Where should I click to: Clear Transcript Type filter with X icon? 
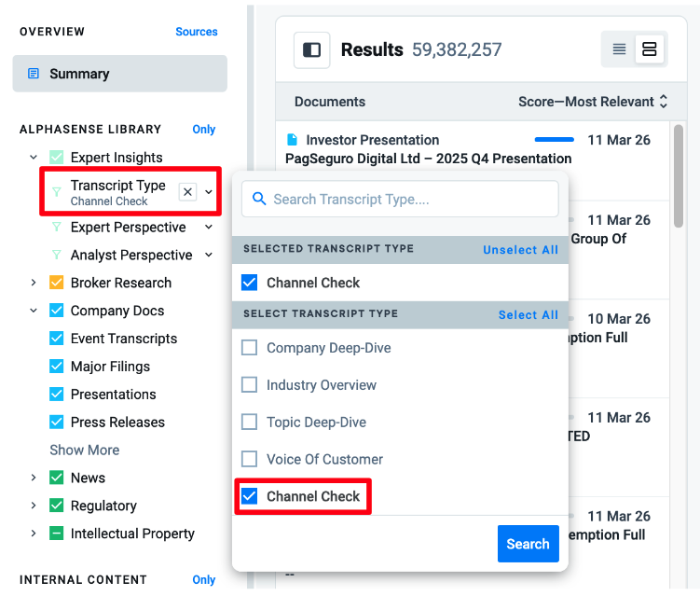(187, 191)
